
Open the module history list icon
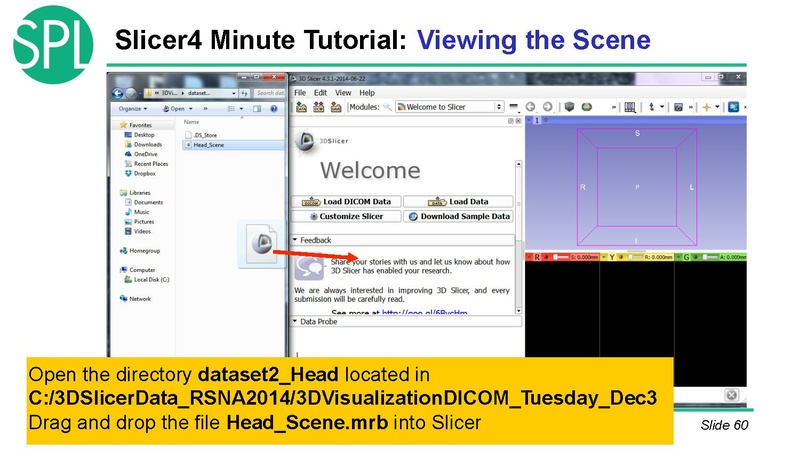514,107
